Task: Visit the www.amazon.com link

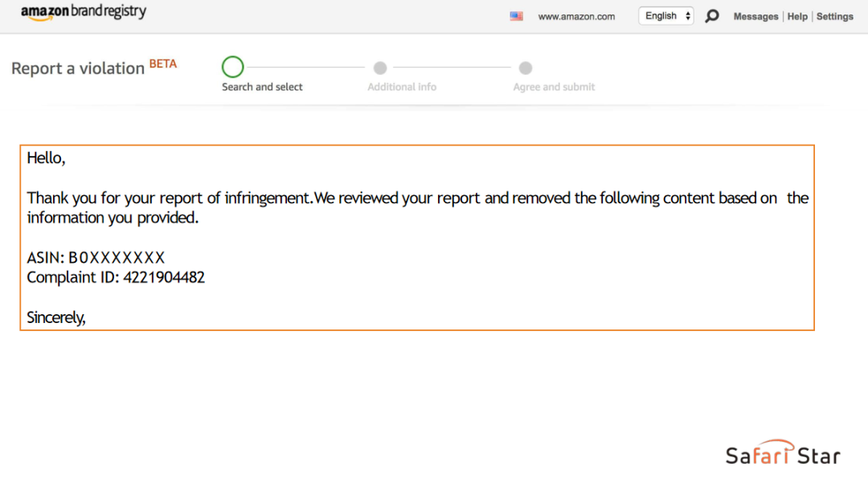Action: pos(576,17)
